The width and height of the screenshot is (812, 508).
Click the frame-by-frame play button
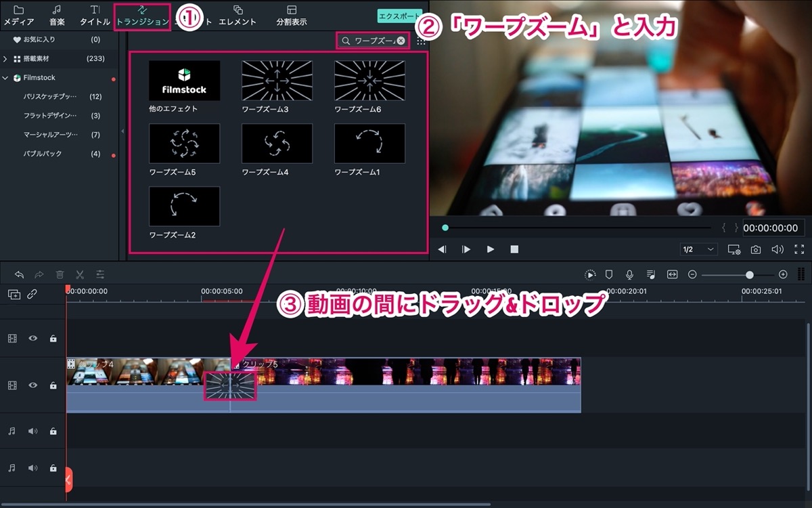pos(466,249)
